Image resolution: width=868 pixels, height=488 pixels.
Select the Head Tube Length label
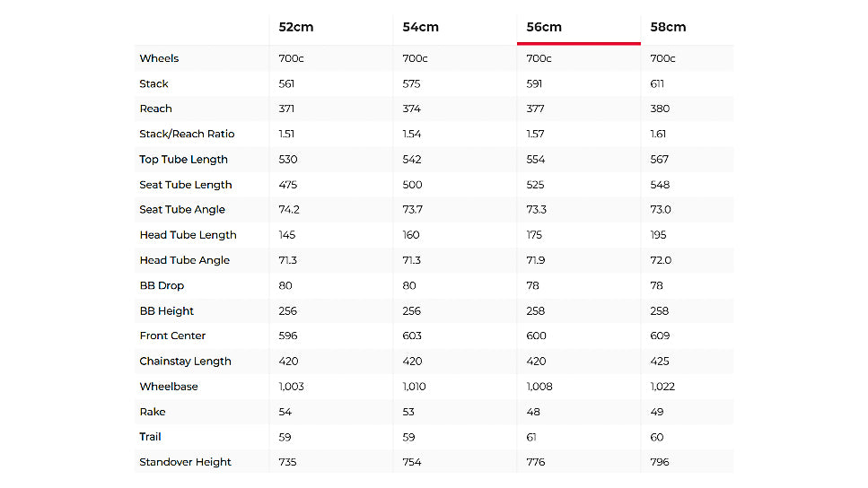point(188,235)
